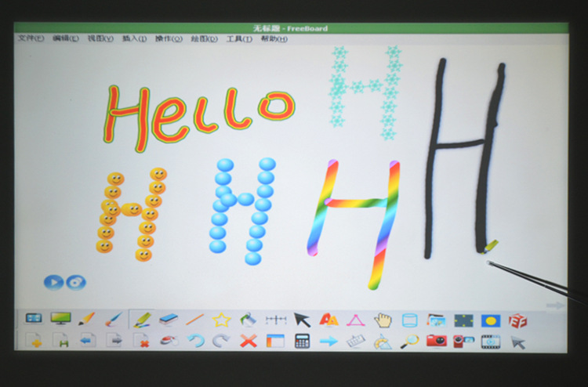Select the highlighter marker tool
588x387 pixels.
141,319
